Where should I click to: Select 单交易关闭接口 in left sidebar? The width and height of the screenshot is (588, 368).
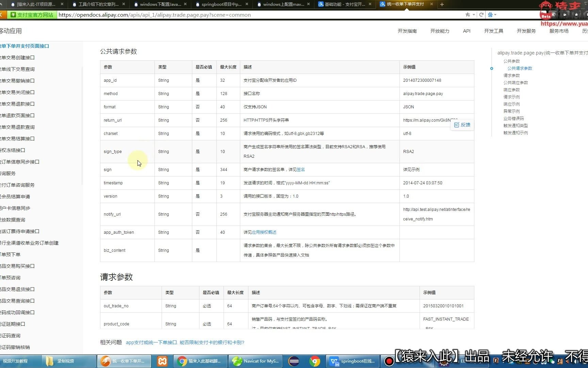pyautogui.click(x=17, y=92)
